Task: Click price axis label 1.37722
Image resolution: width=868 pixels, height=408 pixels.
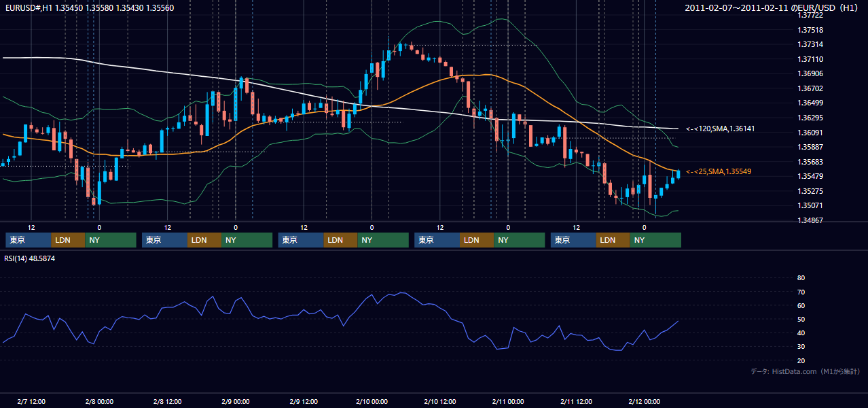Action: [x=811, y=15]
